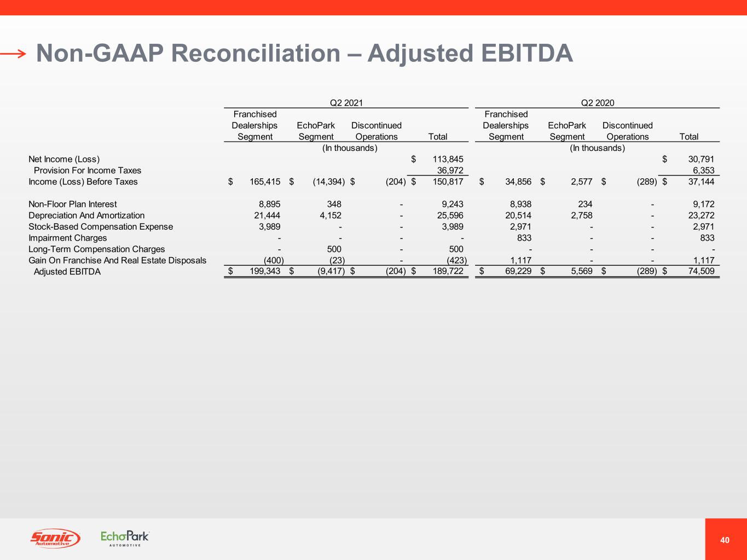This screenshot has height=560, width=747.
Task: Select the Net Income (Loss) row label
Action: (64, 159)
